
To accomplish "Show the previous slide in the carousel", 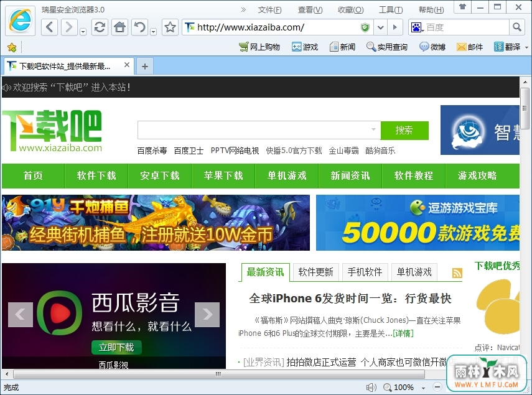I will coord(21,315).
